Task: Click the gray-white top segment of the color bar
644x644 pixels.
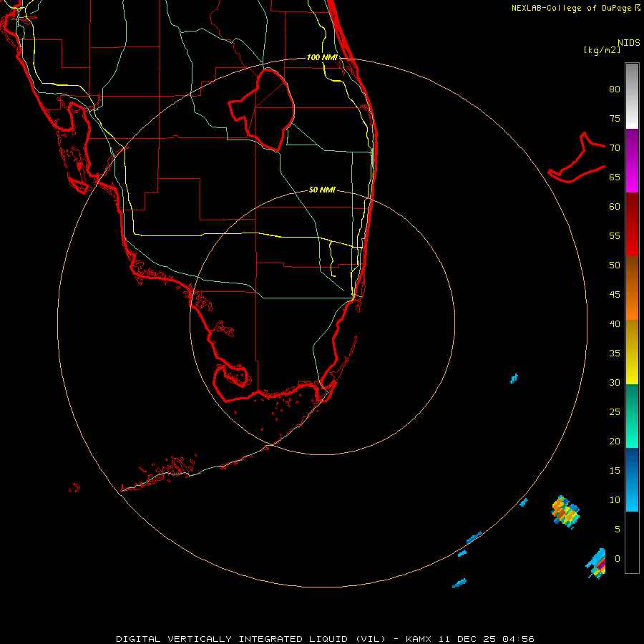Action: [632, 96]
